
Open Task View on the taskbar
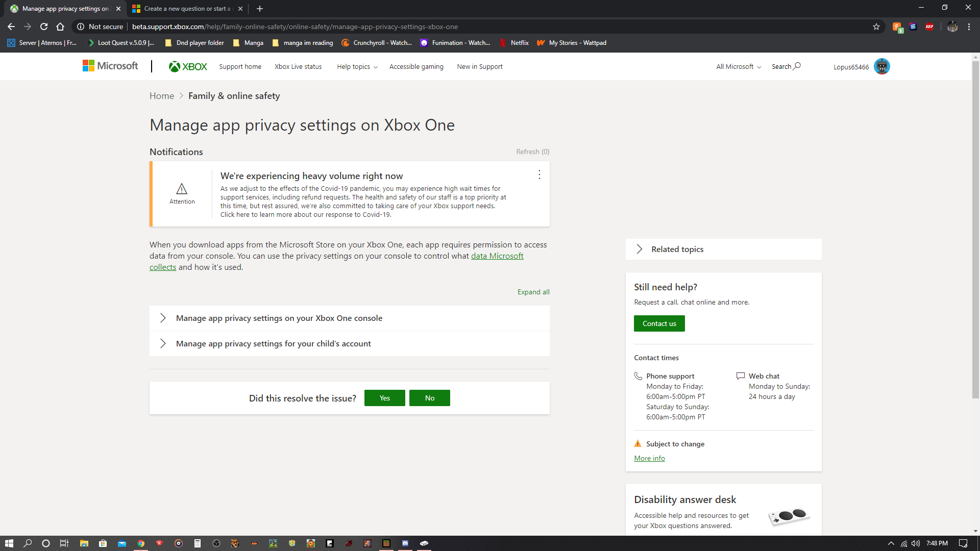pyautogui.click(x=64, y=543)
